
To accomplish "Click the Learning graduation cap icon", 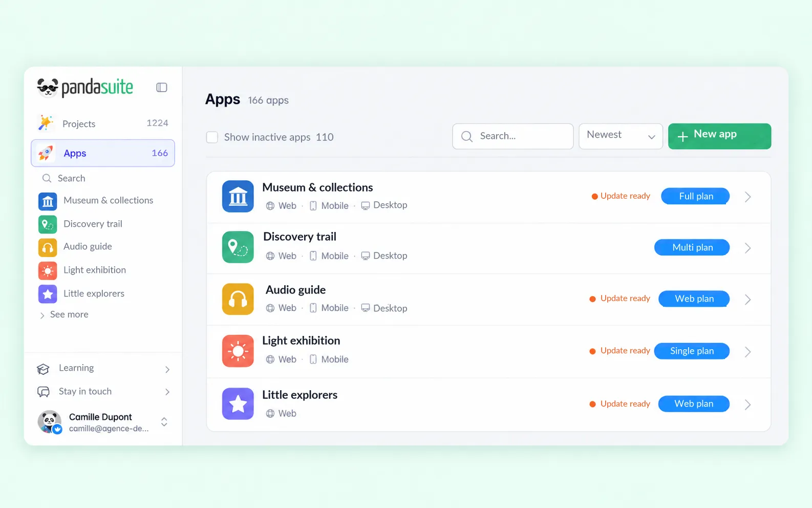I will 44,369.
